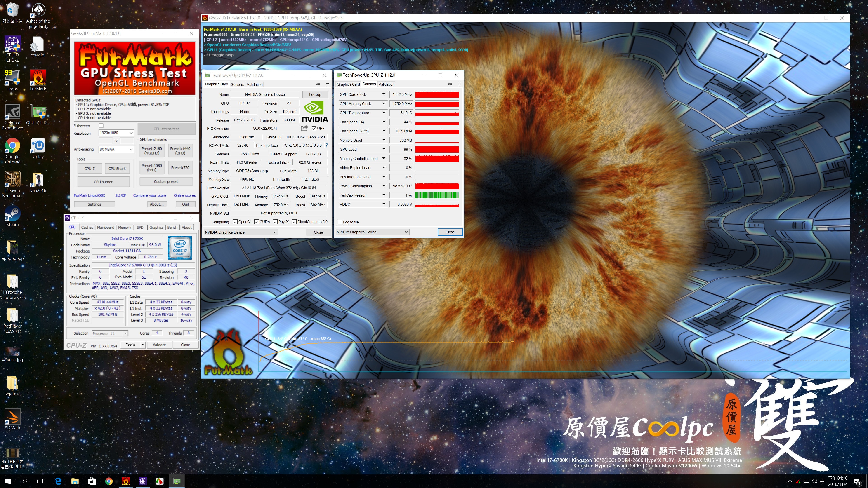Click the FurMark custom width input field
This screenshot has height=488, width=868.
[106, 141]
